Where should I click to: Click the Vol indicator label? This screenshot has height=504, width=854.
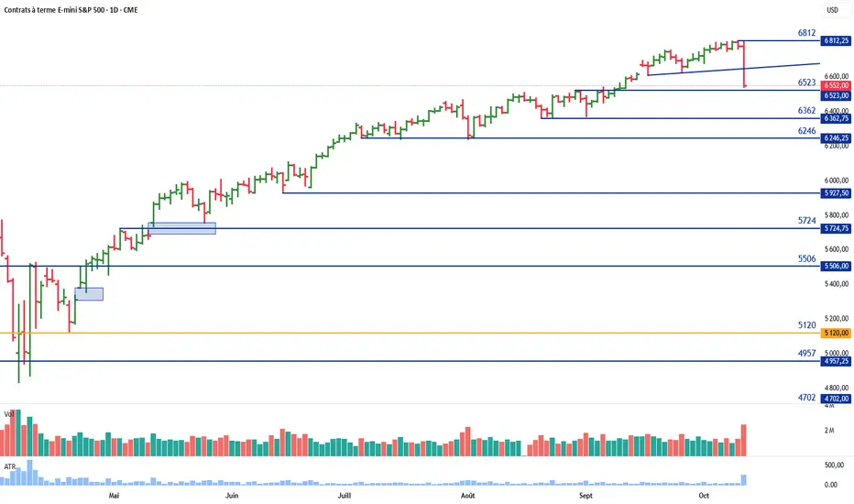point(8,413)
